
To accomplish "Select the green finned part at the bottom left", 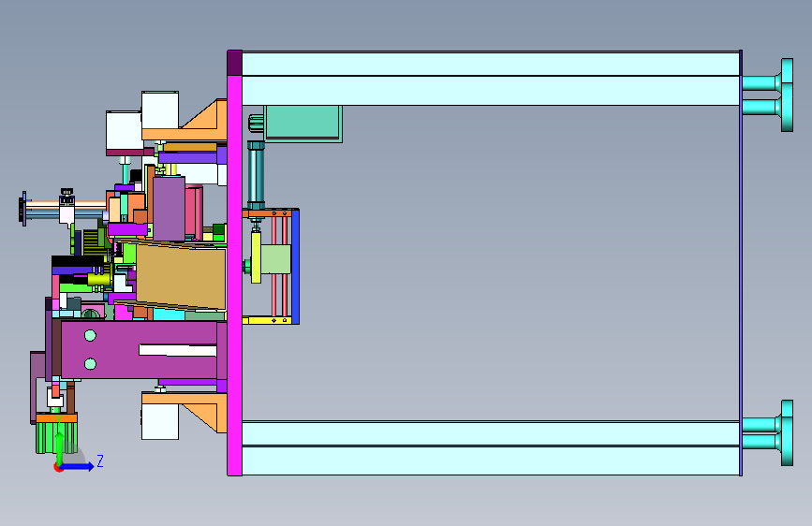I will pyautogui.click(x=56, y=438).
